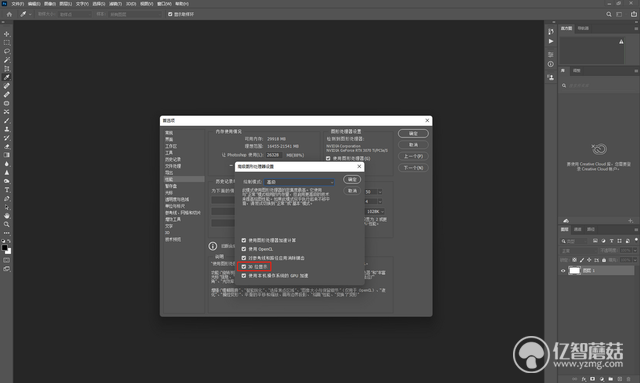Select the Pen tool
This screenshot has width=640, height=383.
coord(7,198)
